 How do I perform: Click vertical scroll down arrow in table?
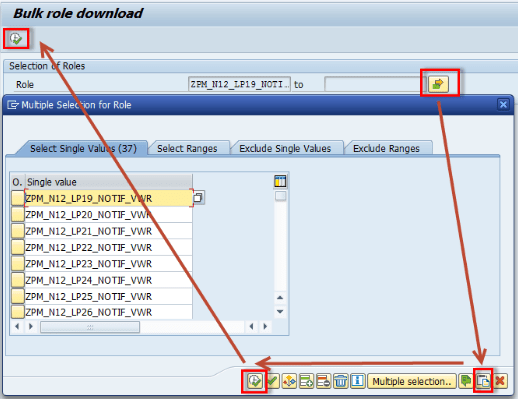(280, 312)
